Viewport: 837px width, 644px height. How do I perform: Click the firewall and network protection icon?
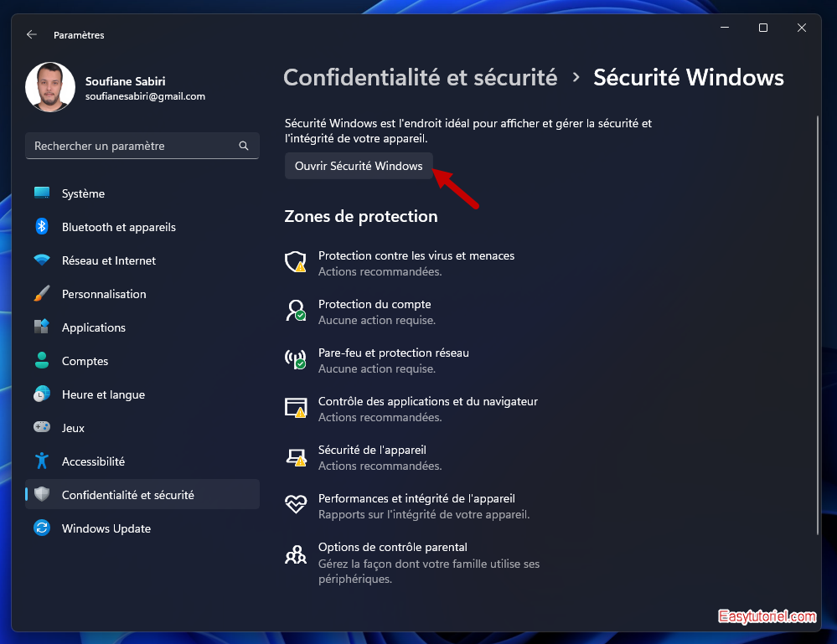295,360
